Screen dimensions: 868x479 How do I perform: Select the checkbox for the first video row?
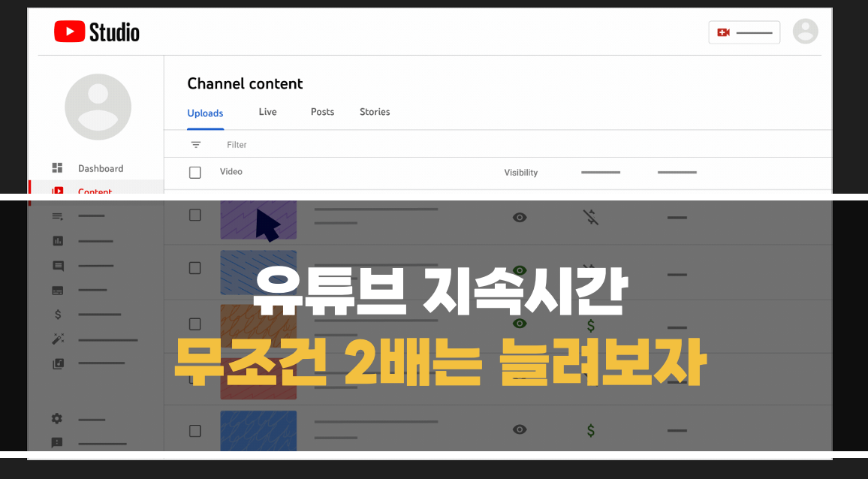tap(195, 215)
